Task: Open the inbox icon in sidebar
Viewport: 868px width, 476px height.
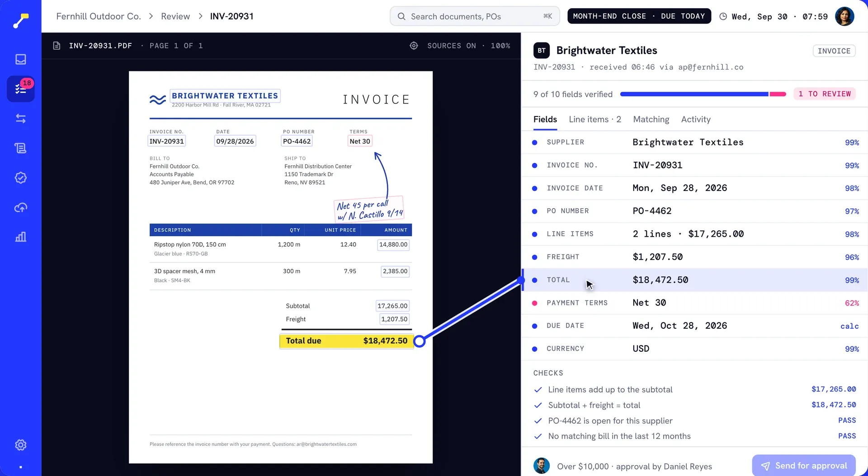Action: click(21, 59)
